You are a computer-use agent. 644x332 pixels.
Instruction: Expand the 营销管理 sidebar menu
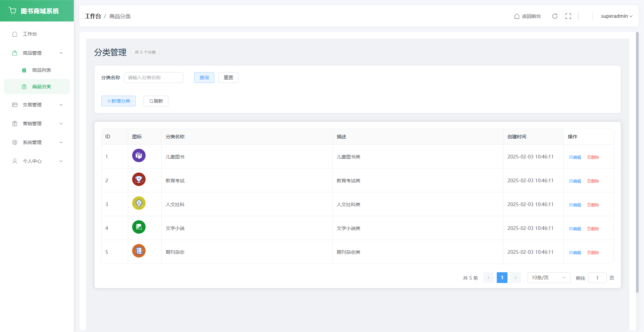(x=37, y=124)
